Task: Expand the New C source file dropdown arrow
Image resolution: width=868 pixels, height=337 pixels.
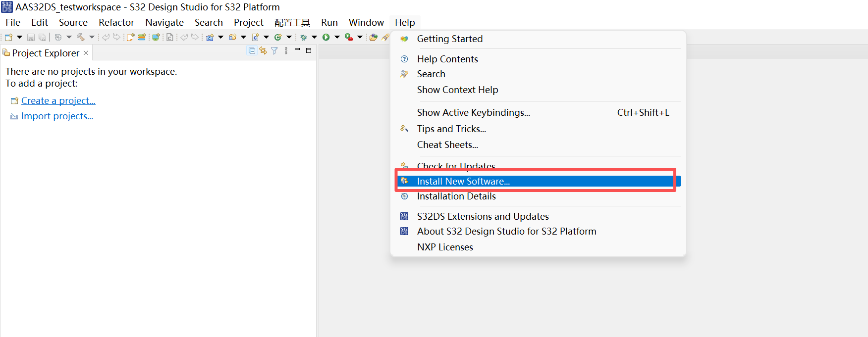Action: pyautogui.click(x=266, y=37)
